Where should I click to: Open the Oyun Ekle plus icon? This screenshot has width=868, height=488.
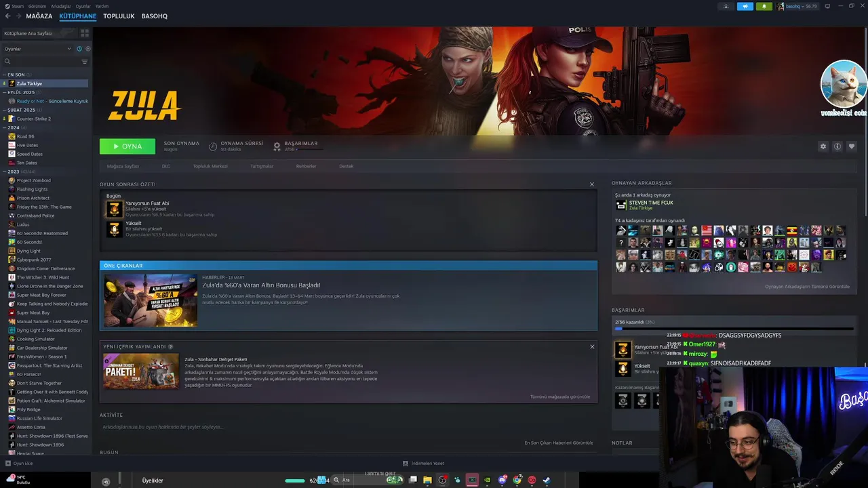[8, 464]
